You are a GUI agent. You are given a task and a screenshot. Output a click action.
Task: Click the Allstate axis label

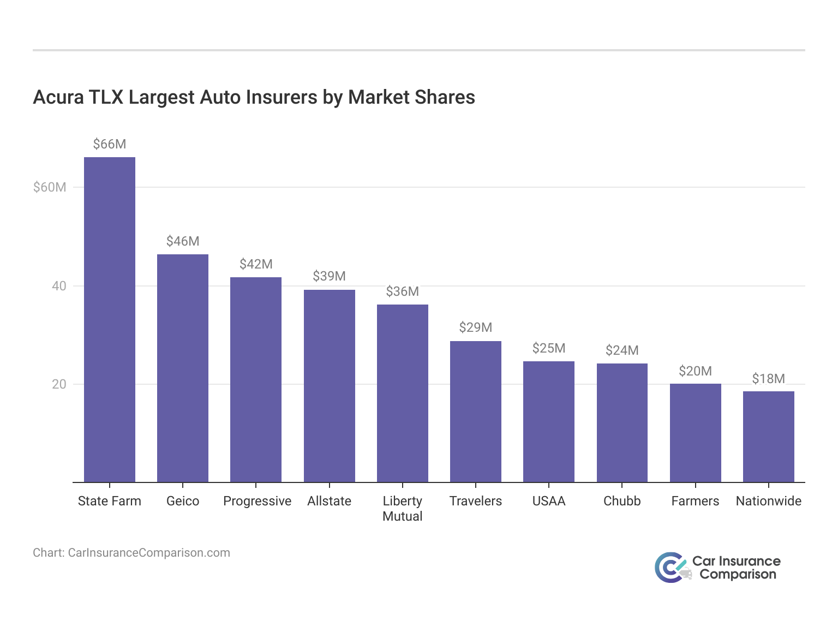[330, 501]
